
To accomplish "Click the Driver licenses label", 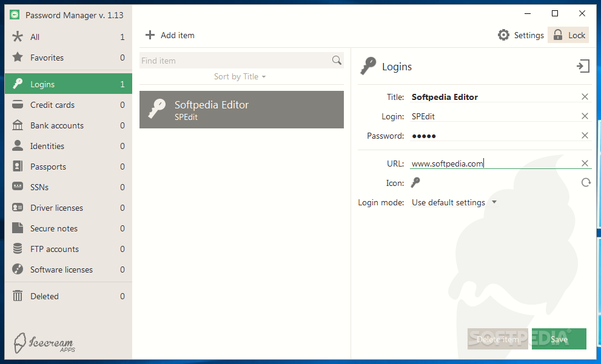I will (56, 208).
